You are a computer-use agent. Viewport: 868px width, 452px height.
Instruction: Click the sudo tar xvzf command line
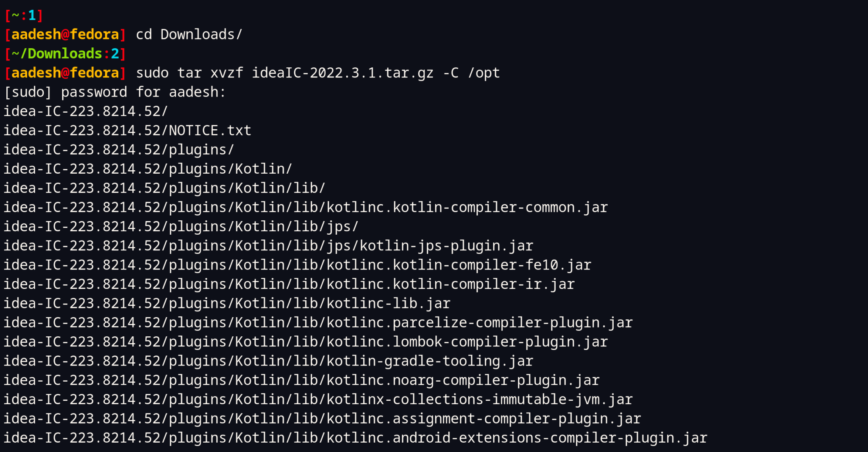[x=318, y=73]
